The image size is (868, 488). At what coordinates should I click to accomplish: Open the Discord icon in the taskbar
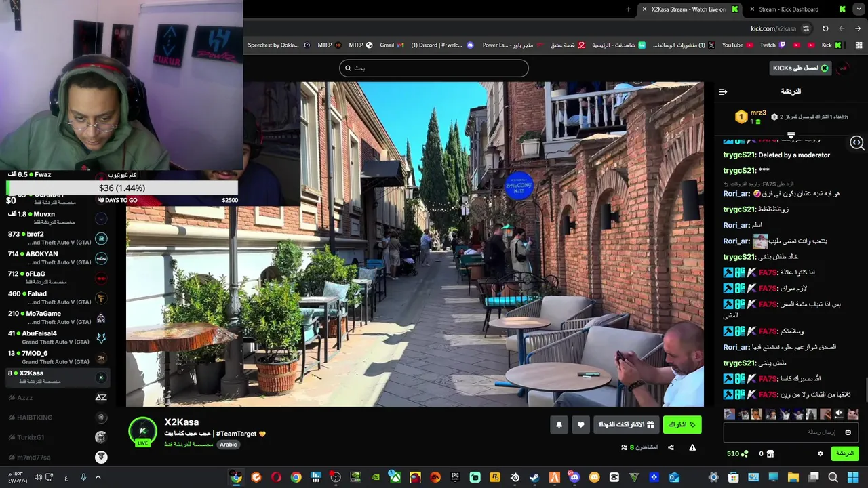[x=574, y=477]
